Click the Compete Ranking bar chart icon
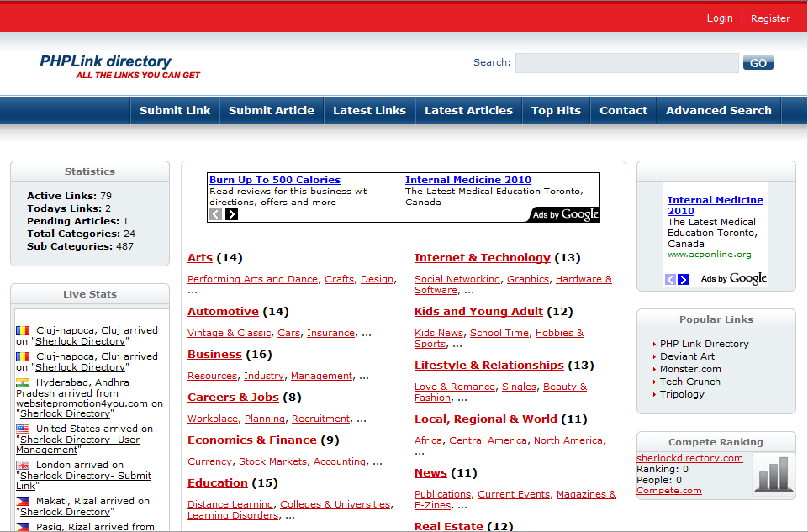The height and width of the screenshot is (532, 808). tap(771, 475)
